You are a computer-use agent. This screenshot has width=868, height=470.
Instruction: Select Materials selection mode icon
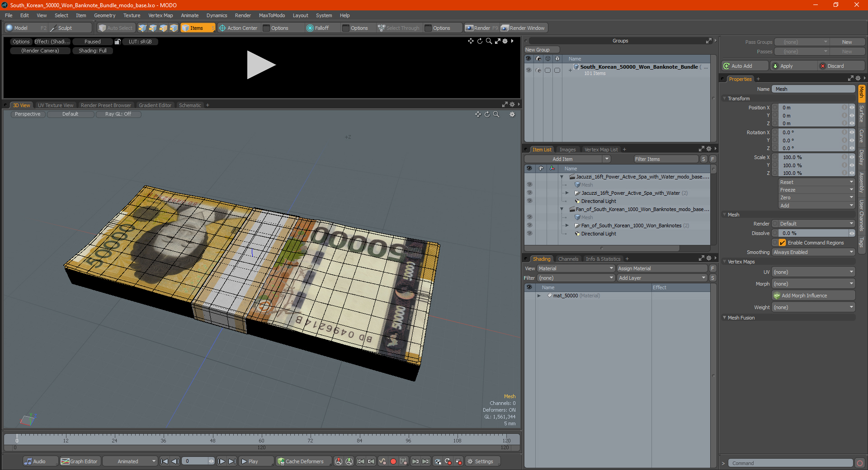point(174,28)
